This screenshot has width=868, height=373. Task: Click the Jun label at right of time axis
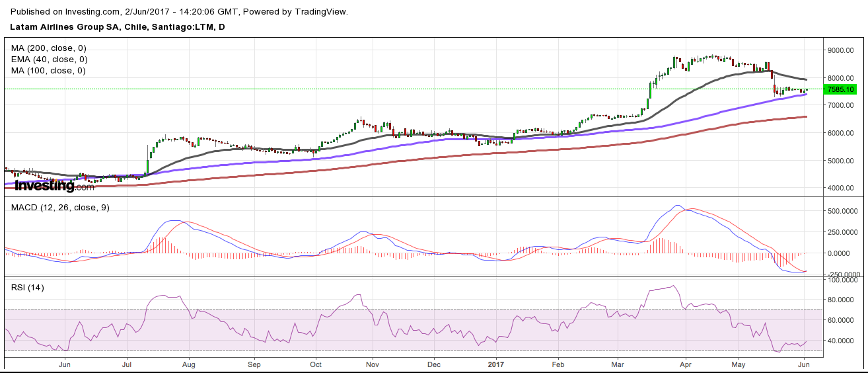(804, 364)
